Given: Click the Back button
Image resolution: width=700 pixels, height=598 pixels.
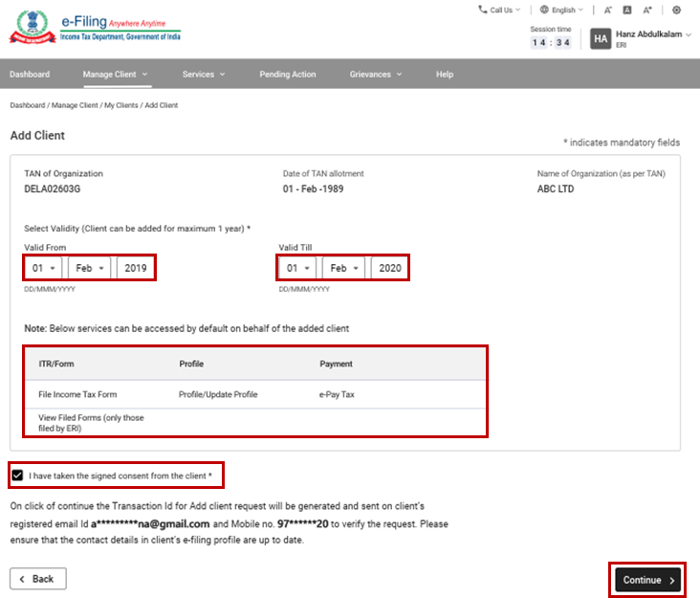Looking at the screenshot, I should click(38, 579).
